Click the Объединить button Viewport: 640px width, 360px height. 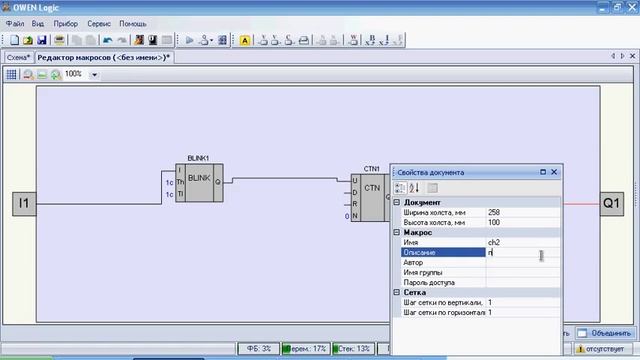(x=605, y=333)
